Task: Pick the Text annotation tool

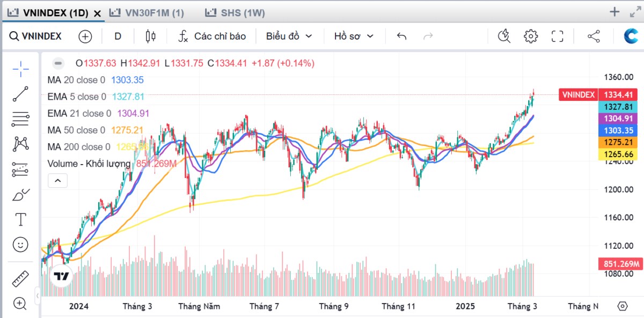Action: (x=20, y=220)
